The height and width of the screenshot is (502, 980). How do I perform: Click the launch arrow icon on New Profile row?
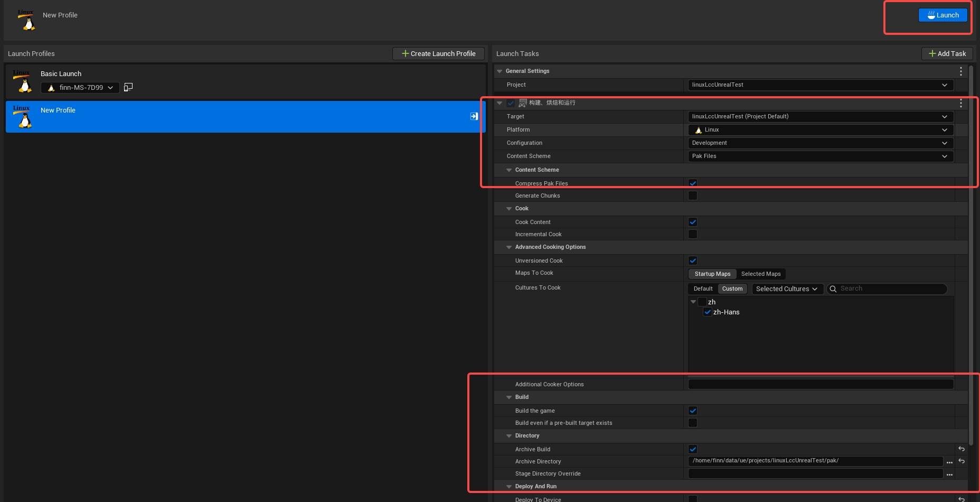coord(474,116)
